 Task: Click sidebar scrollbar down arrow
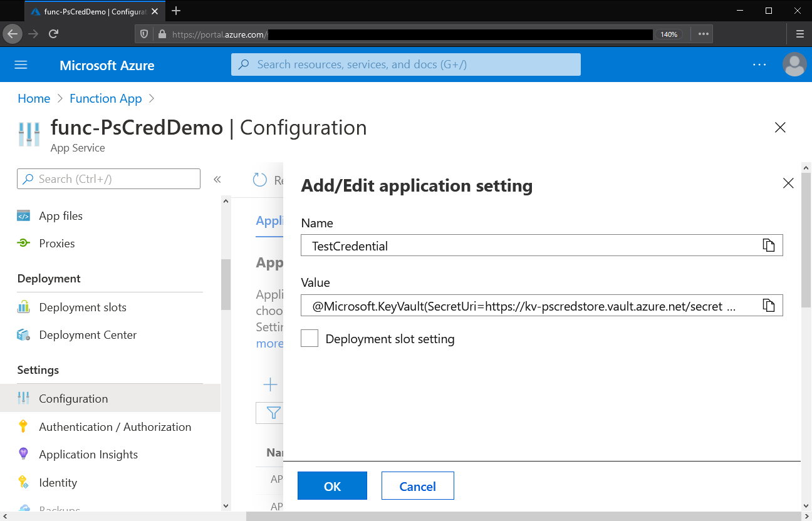(226, 505)
